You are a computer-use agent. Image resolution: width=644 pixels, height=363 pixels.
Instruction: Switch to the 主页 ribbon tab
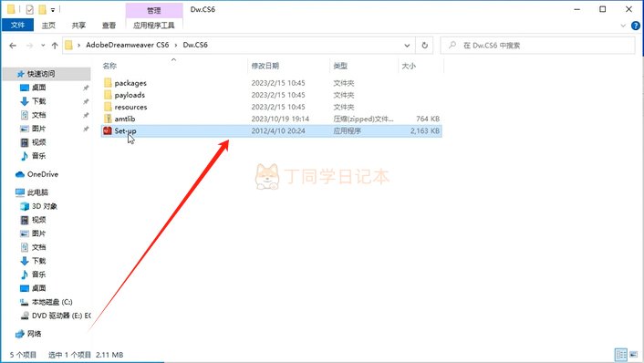pyautogui.click(x=48, y=25)
